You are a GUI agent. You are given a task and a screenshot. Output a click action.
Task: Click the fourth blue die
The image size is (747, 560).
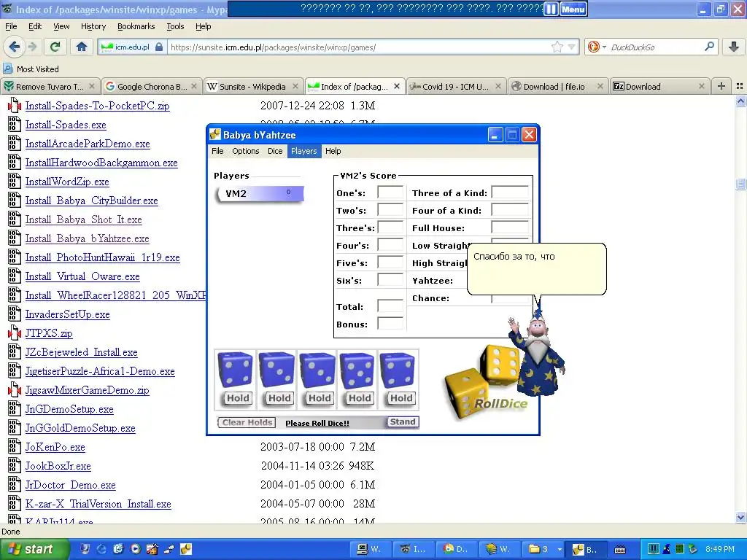point(357,370)
